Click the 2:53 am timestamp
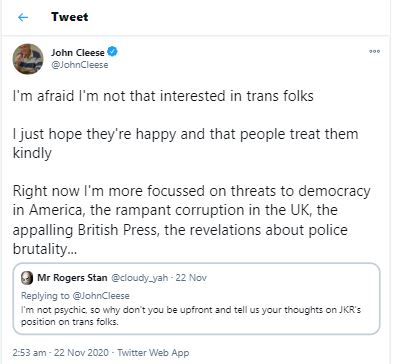This screenshot has height=364, width=393. 29,353
